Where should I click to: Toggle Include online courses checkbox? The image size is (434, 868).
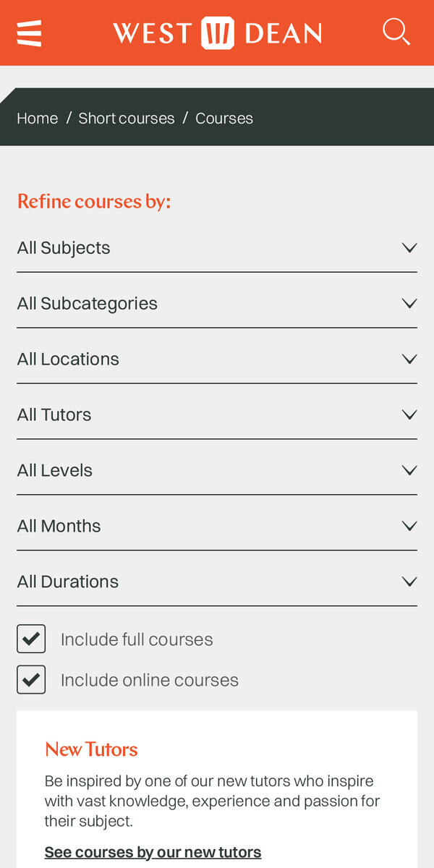click(31, 680)
